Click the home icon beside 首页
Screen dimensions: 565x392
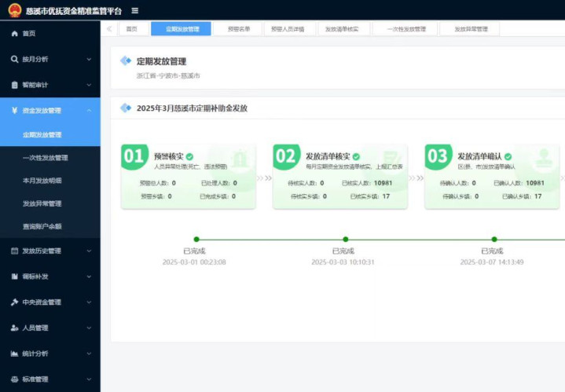pyautogui.click(x=14, y=34)
